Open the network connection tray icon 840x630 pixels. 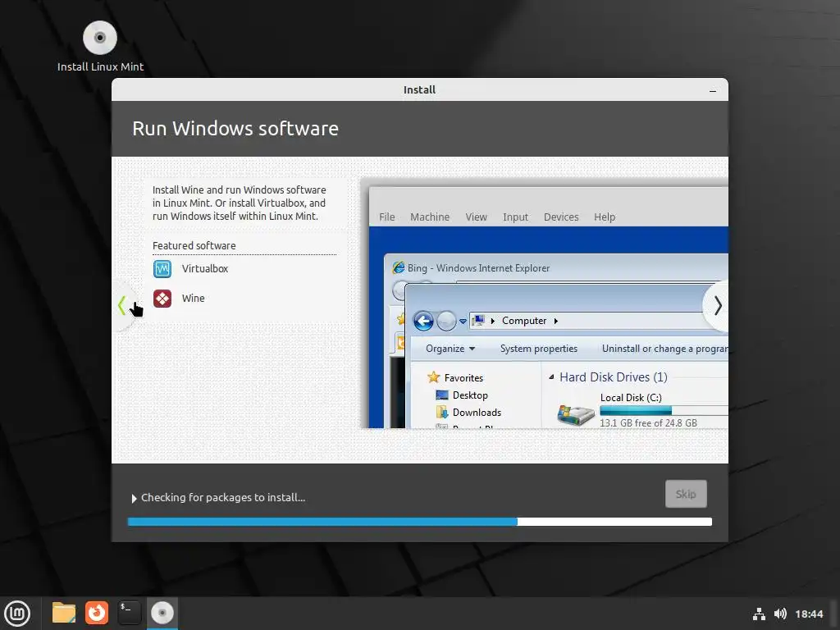click(759, 614)
